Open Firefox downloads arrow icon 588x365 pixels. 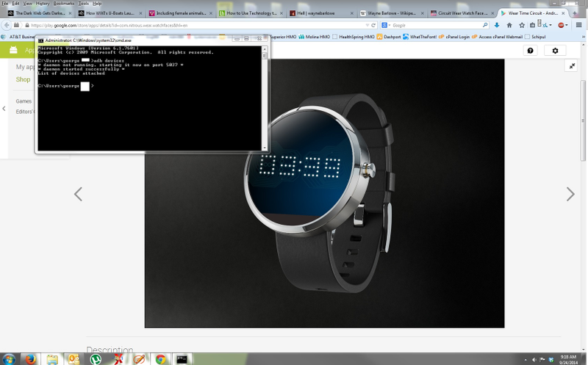click(x=497, y=25)
